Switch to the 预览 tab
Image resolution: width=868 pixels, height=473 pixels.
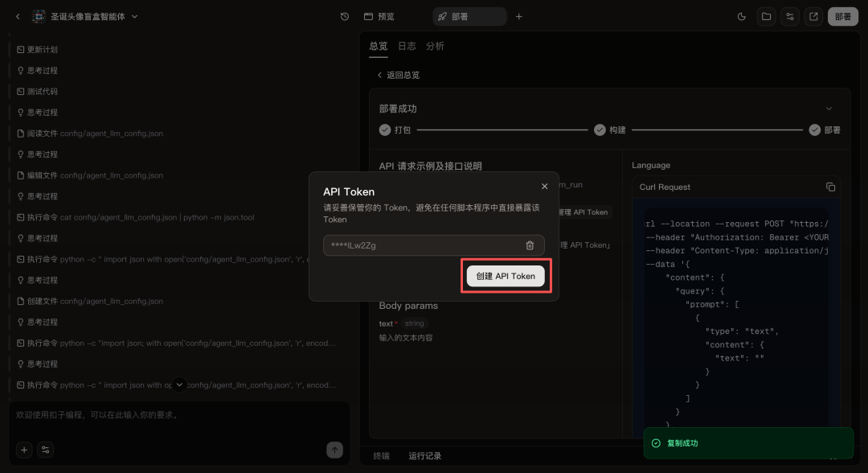pos(379,16)
